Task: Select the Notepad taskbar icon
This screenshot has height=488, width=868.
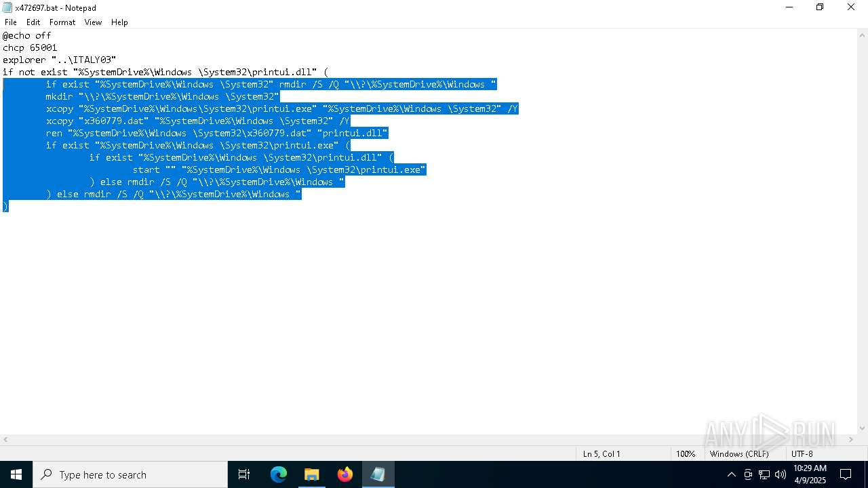Action: [x=378, y=474]
